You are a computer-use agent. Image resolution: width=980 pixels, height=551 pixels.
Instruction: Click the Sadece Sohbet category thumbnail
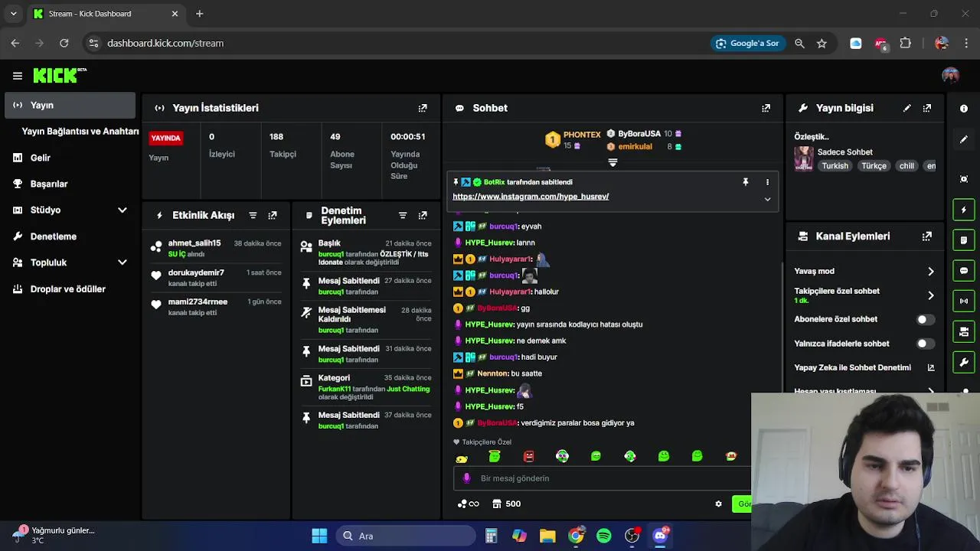(x=804, y=158)
